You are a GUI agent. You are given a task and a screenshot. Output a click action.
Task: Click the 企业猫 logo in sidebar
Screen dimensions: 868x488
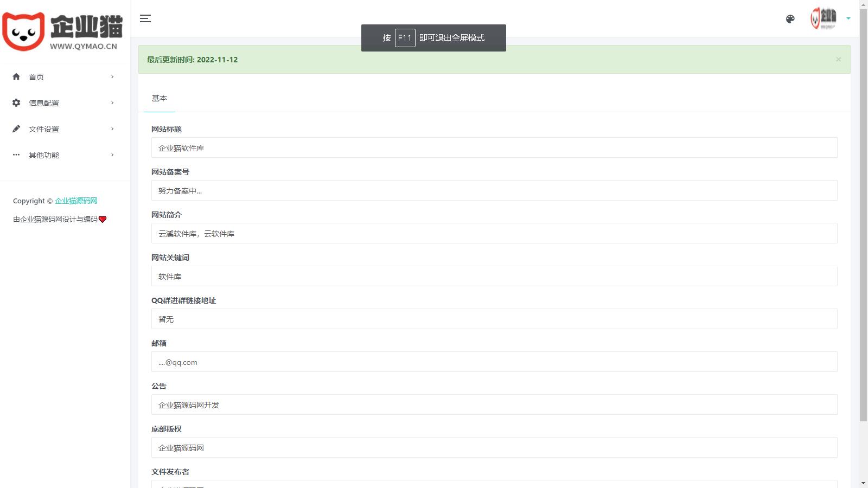[62, 31]
